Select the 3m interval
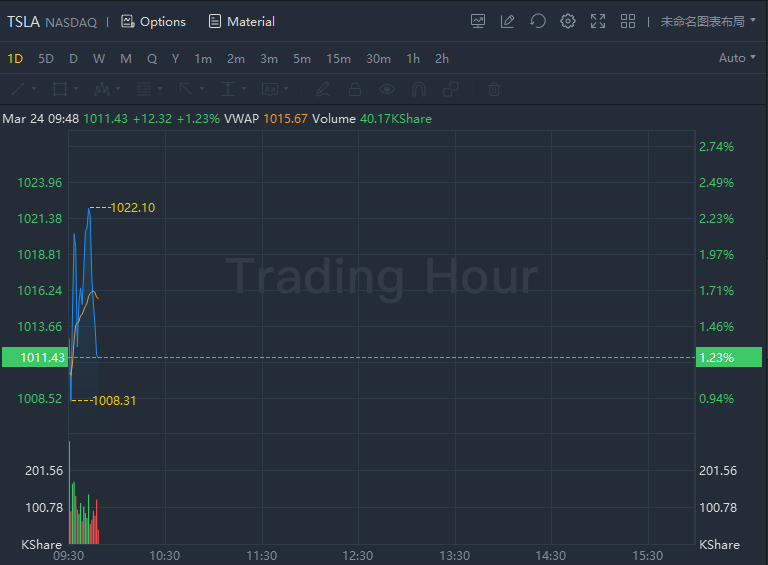The image size is (768, 565). (x=268, y=59)
